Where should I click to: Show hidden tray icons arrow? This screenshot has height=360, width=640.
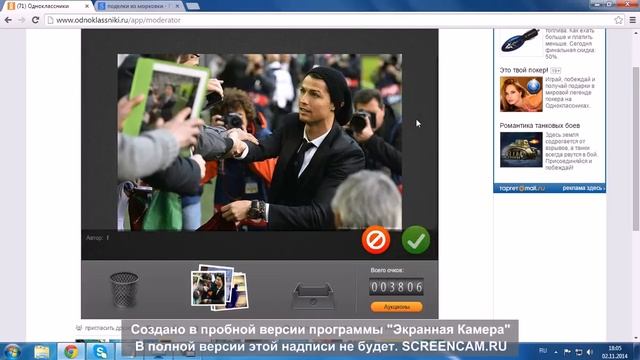click(x=556, y=351)
